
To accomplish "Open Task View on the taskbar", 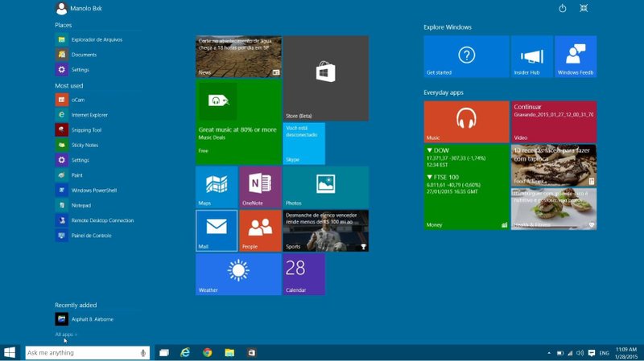I will [x=164, y=352].
